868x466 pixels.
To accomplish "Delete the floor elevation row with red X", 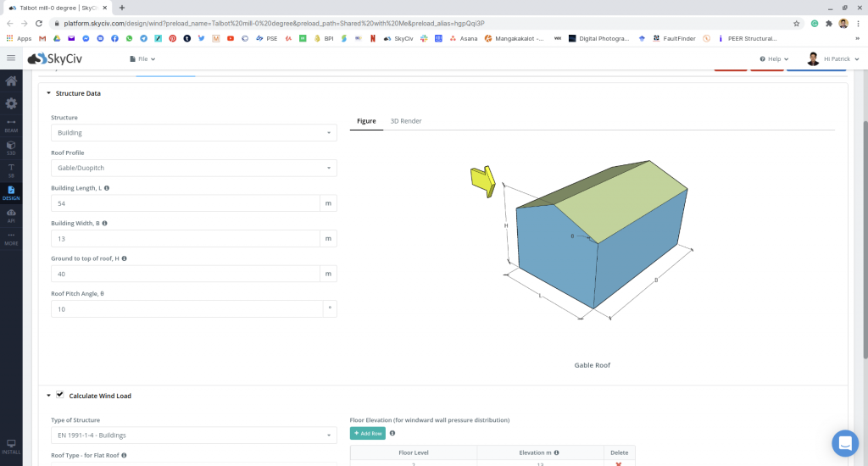I will coord(620,464).
